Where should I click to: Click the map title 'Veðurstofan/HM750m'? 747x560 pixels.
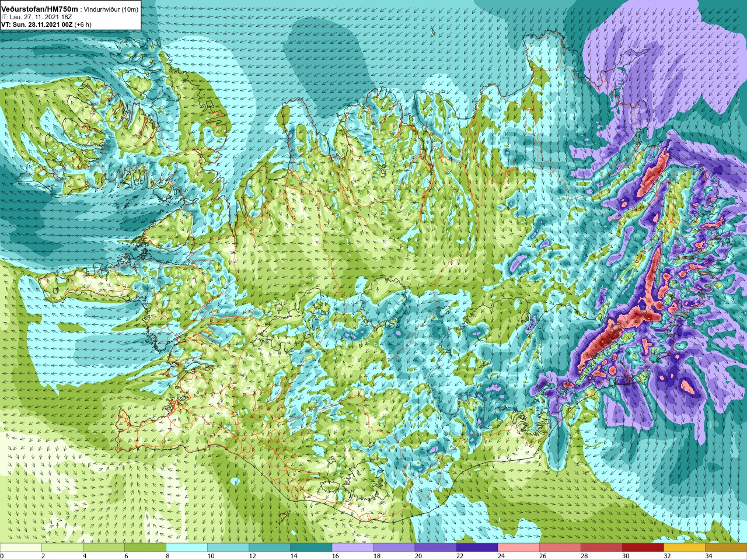[40, 9]
